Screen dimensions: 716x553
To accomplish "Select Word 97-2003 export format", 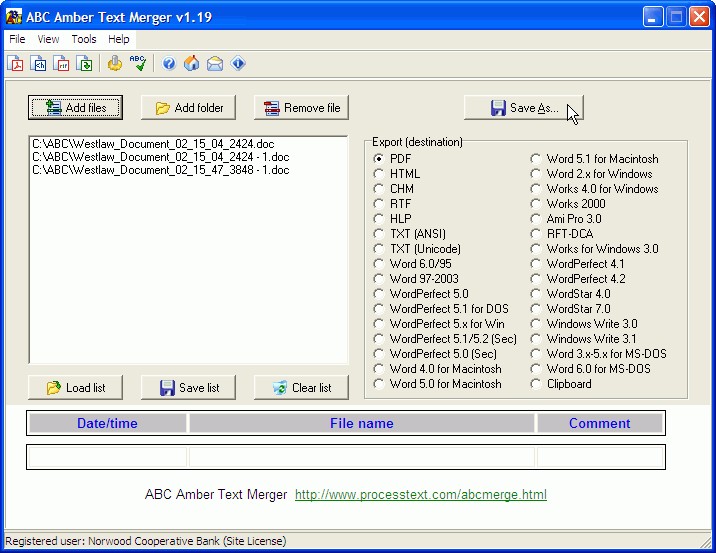I will [x=379, y=279].
